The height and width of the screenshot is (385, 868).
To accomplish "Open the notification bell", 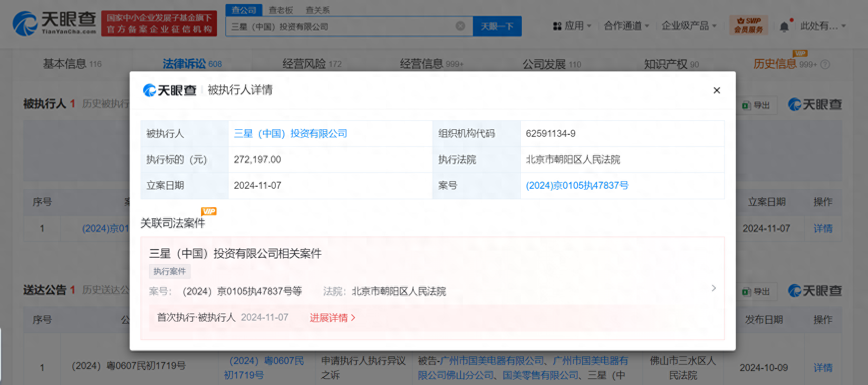I will coord(784,26).
